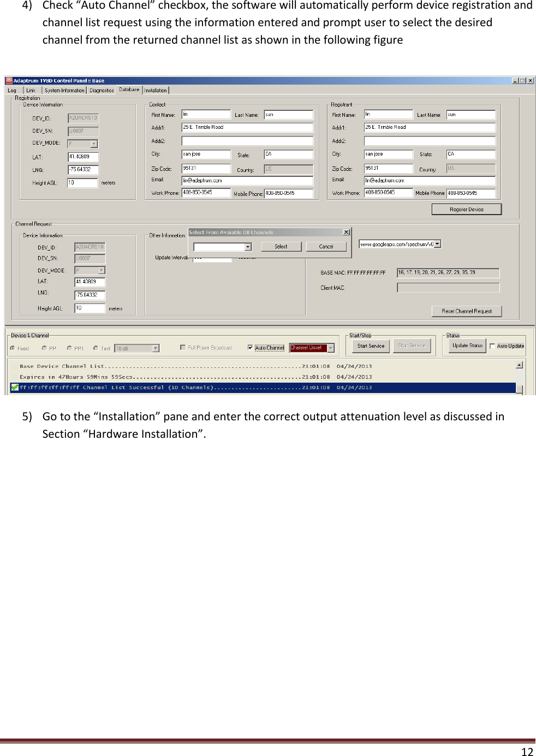Click the Registration LAT input field
Viewport: 536px width, 756px height.
[83, 157]
